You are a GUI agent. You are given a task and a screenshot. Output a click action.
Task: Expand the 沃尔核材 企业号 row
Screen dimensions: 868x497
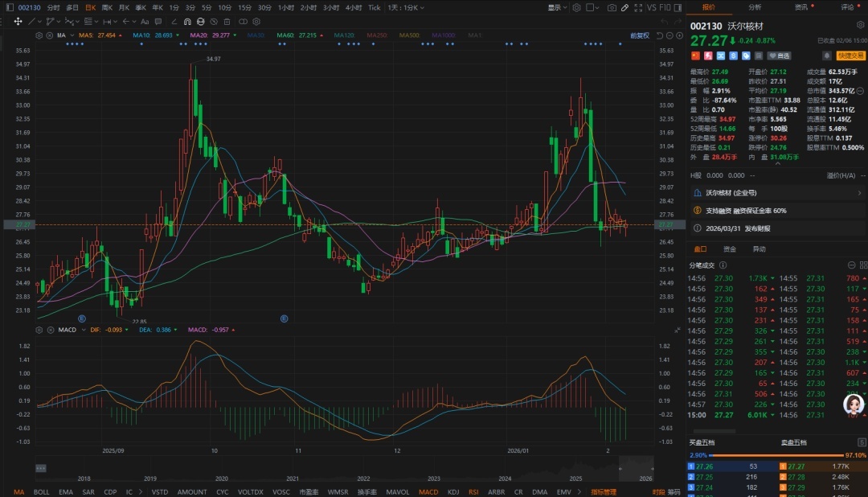pyautogui.click(x=859, y=193)
